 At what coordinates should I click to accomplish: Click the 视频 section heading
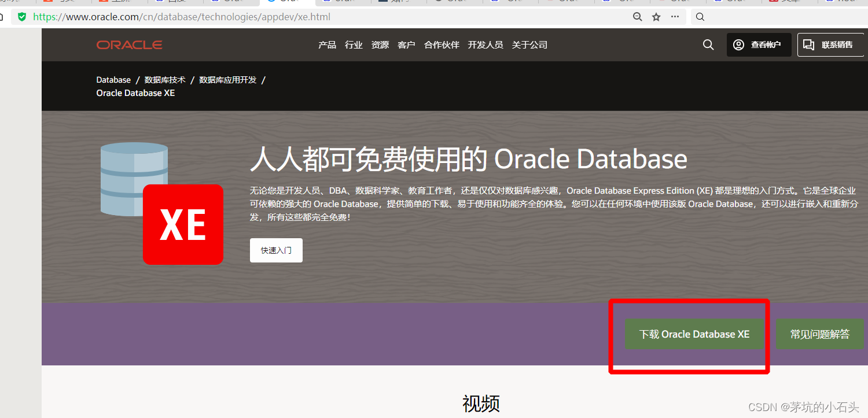coord(481,404)
